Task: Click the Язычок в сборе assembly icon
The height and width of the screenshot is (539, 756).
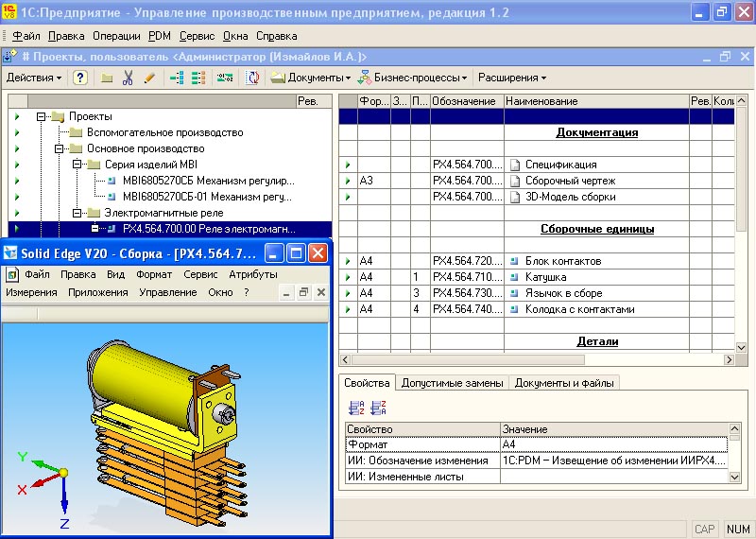Action: pos(514,293)
